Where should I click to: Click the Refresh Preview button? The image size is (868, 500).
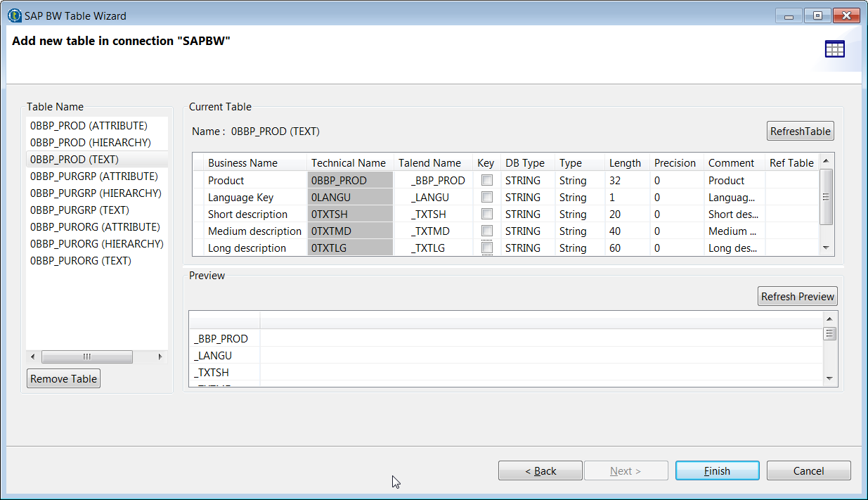tap(798, 297)
